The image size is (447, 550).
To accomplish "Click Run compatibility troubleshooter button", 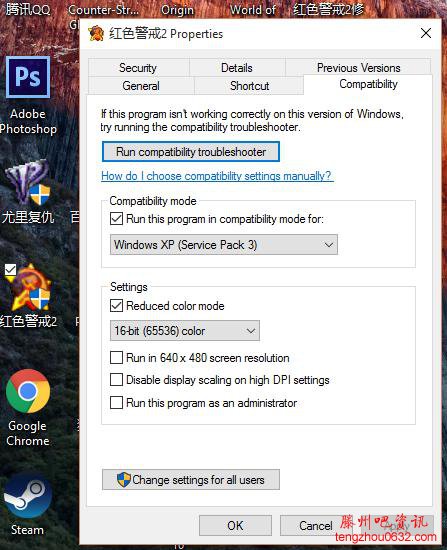I will (x=191, y=152).
